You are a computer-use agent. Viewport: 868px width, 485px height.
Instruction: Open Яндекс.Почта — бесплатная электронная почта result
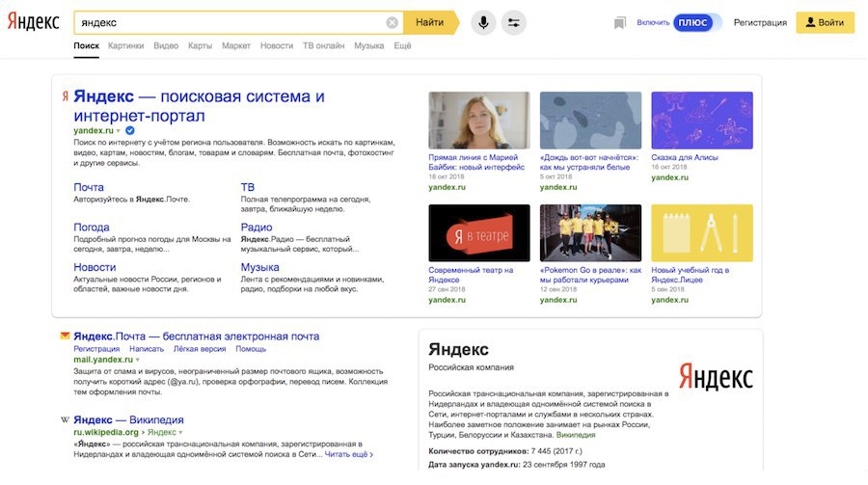point(197,337)
